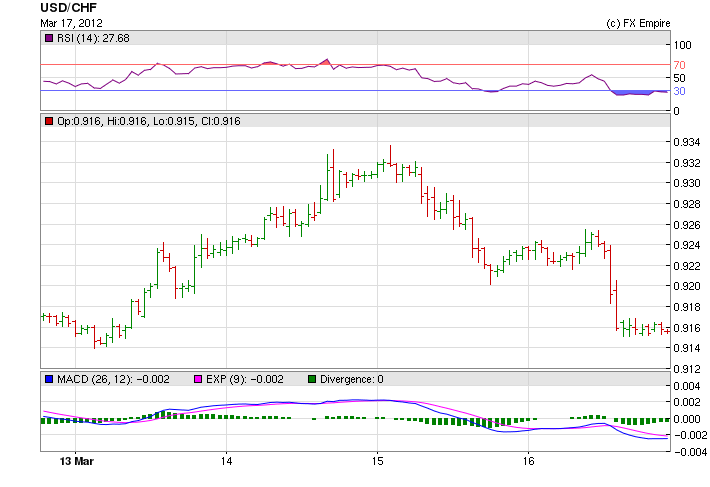Click the RSI 0 axis label
The width and height of the screenshot is (710, 487).
(676, 111)
